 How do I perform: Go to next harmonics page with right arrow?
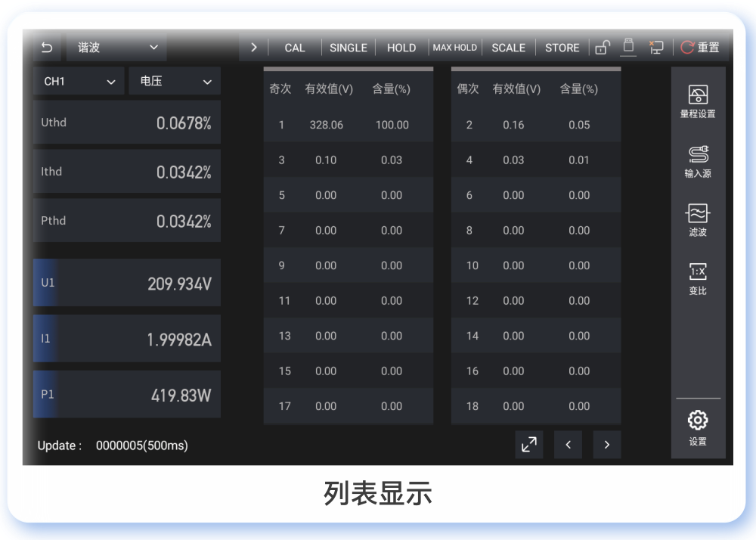[x=606, y=445]
